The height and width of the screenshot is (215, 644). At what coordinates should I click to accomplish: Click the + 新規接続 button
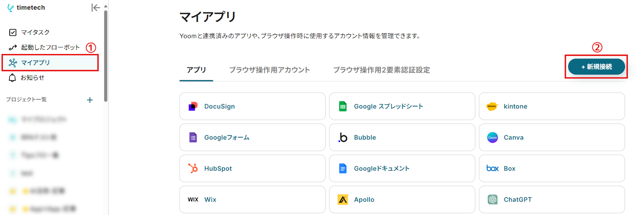pos(596,67)
